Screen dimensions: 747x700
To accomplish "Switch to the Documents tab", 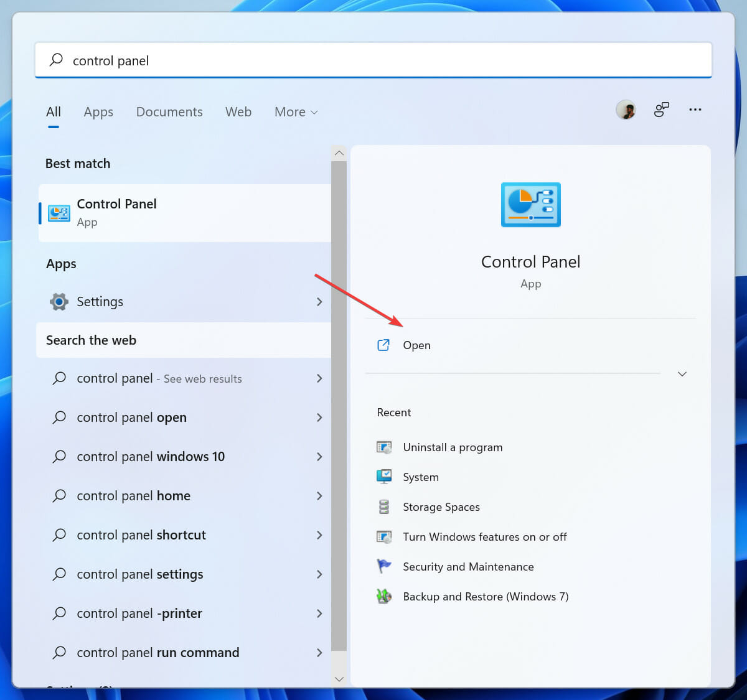I will click(x=169, y=112).
